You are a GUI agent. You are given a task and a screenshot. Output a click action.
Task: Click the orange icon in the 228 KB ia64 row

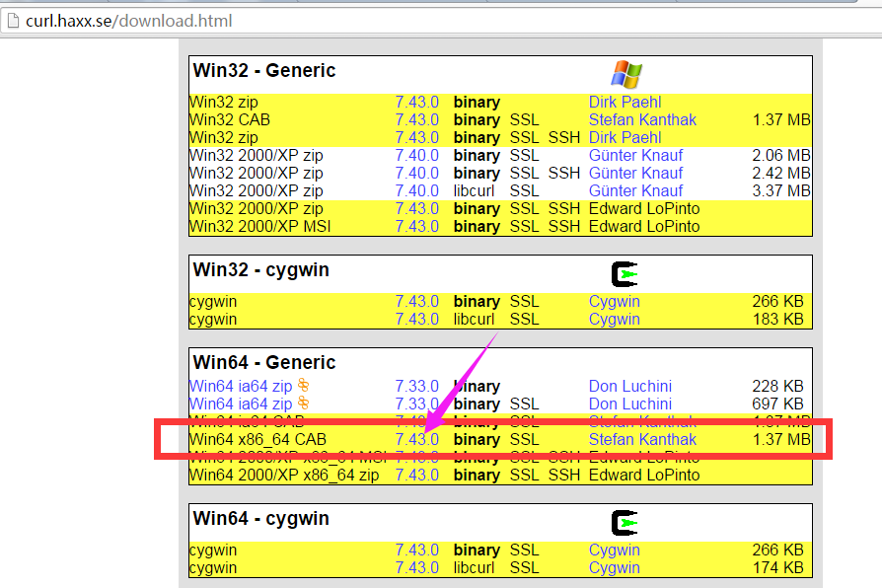click(x=303, y=385)
